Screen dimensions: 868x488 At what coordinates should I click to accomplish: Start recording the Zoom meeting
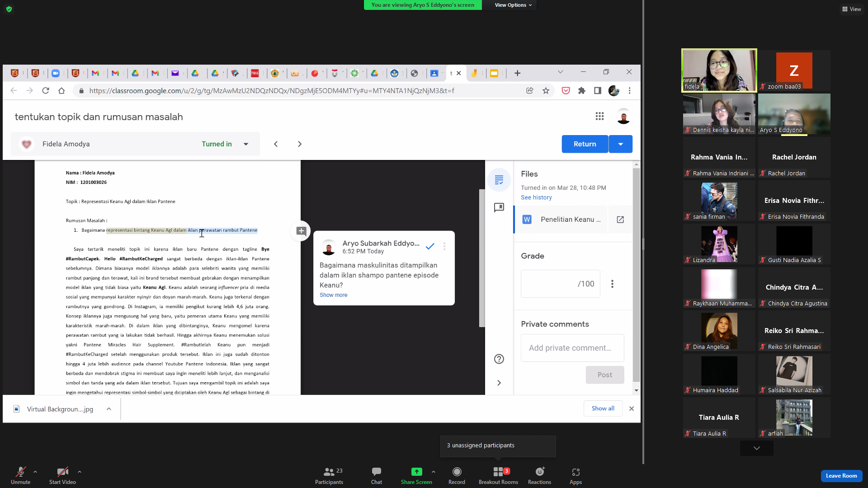pyautogui.click(x=457, y=476)
